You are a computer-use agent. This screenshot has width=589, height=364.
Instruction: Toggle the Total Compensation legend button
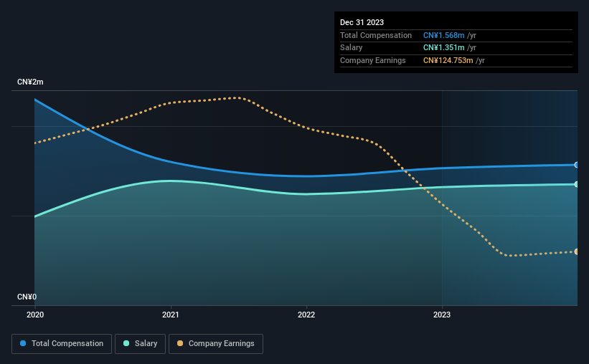click(x=62, y=344)
